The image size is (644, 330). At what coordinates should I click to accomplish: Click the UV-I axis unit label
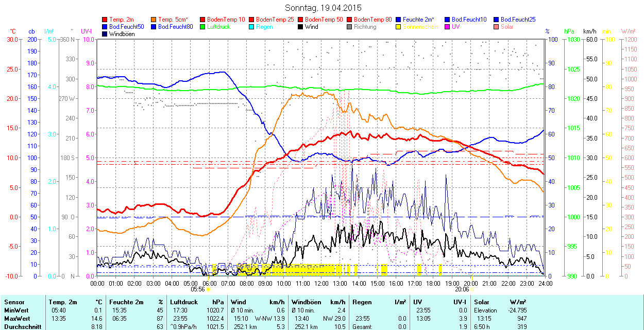tap(86, 31)
